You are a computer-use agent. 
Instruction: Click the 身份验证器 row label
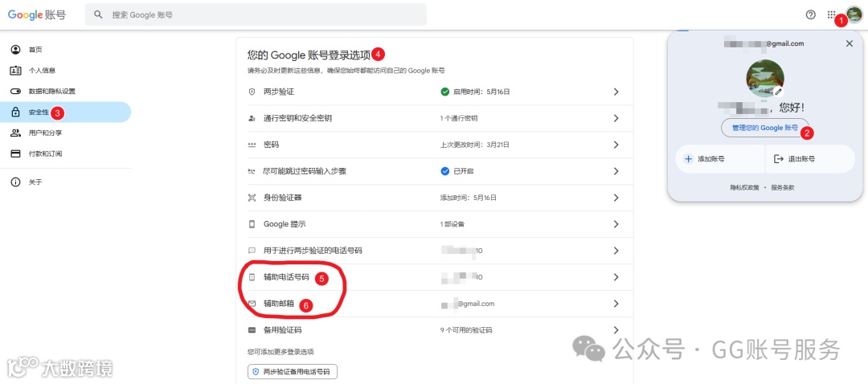click(x=282, y=198)
